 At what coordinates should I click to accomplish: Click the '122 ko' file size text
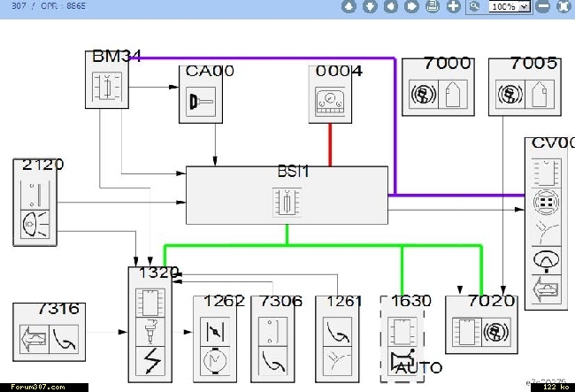click(x=556, y=387)
